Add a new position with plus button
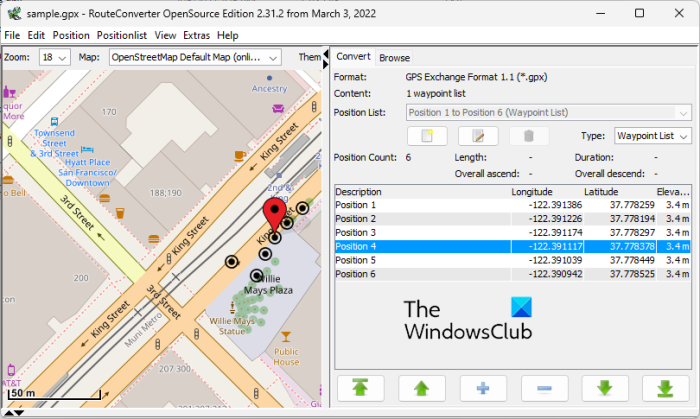Screen dimensions: 700x419 [x=482, y=389]
